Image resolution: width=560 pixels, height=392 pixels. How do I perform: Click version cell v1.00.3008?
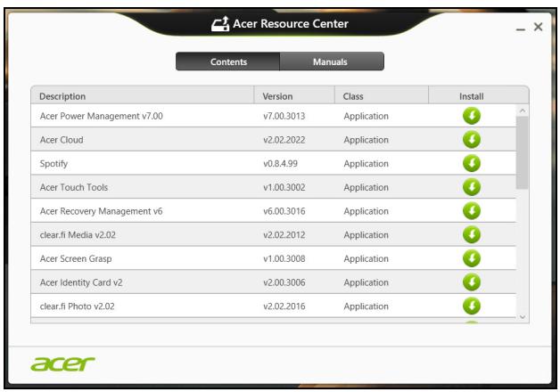click(284, 258)
